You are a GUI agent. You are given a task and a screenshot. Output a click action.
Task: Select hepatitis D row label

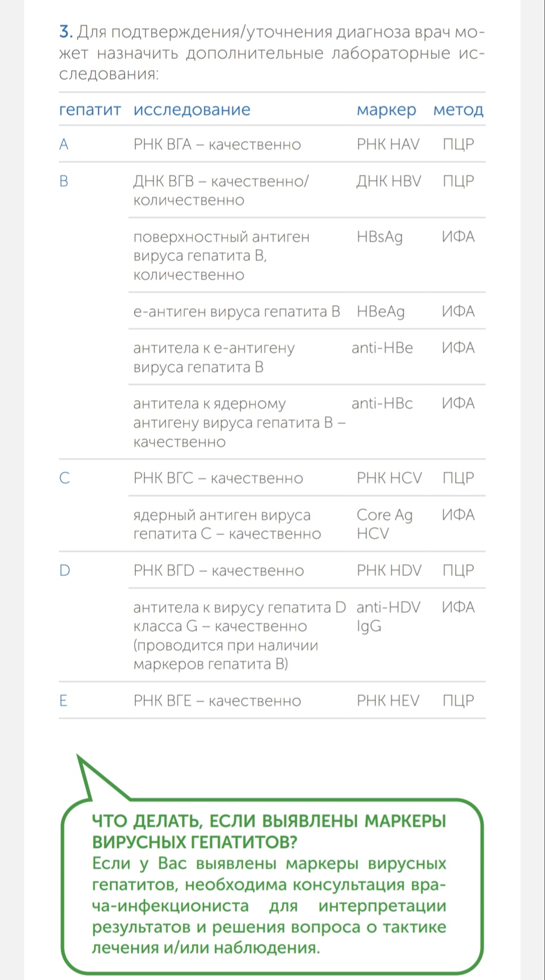(65, 571)
